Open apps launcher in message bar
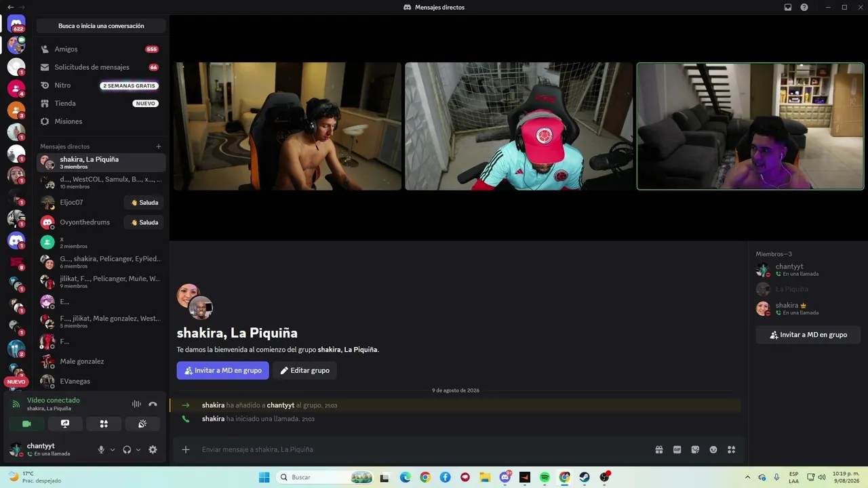Image resolution: width=868 pixels, height=488 pixels. 731,449
